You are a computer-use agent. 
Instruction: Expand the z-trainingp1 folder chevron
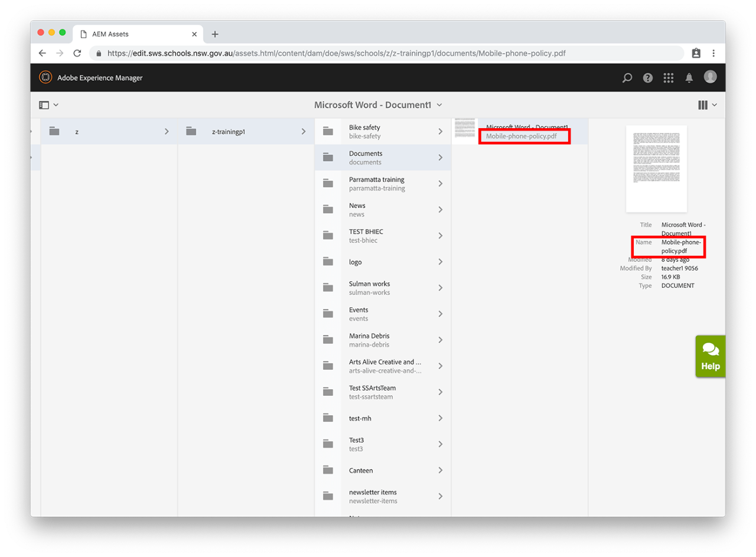(304, 132)
